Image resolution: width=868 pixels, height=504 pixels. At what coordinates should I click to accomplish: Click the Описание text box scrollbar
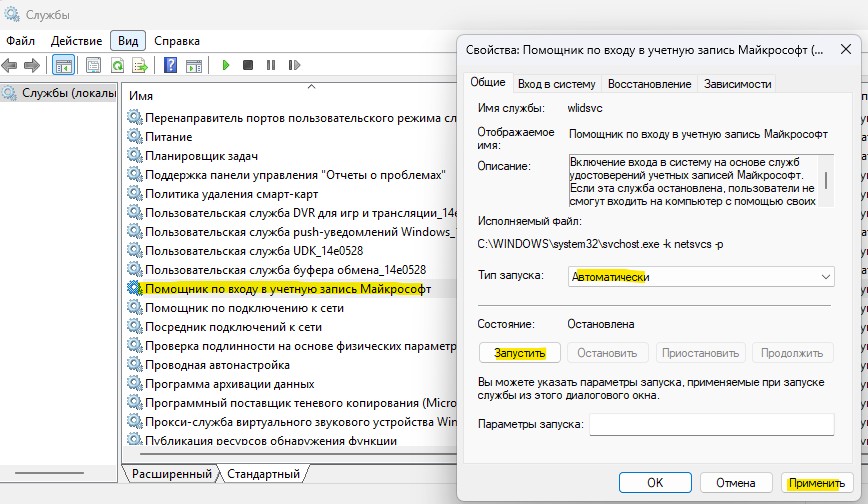pos(826,181)
